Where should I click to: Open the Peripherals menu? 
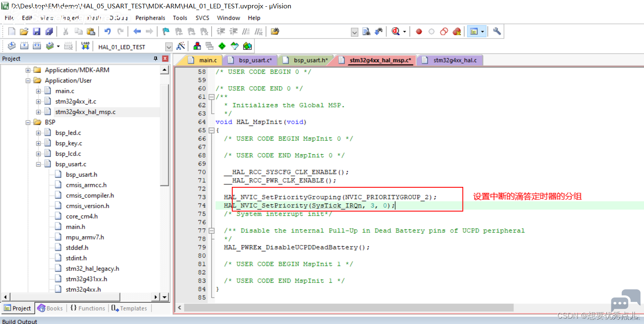click(150, 18)
